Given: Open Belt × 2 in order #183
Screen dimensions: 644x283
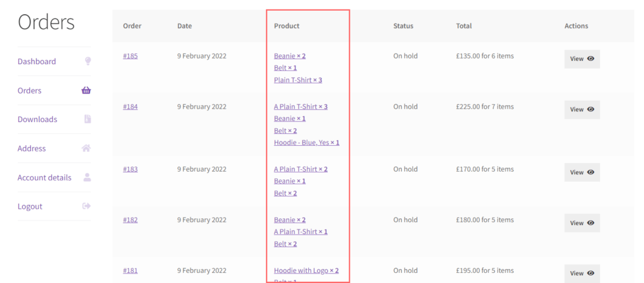Looking at the screenshot, I should [286, 194].
